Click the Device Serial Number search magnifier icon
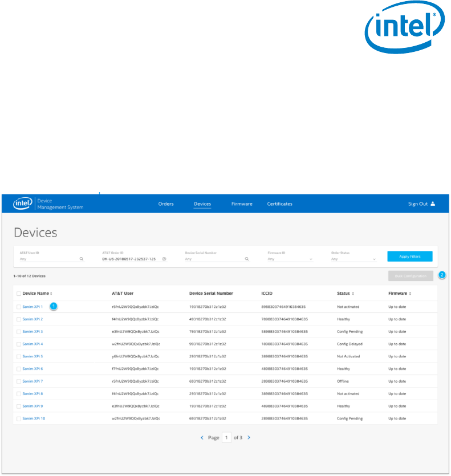 click(247, 259)
